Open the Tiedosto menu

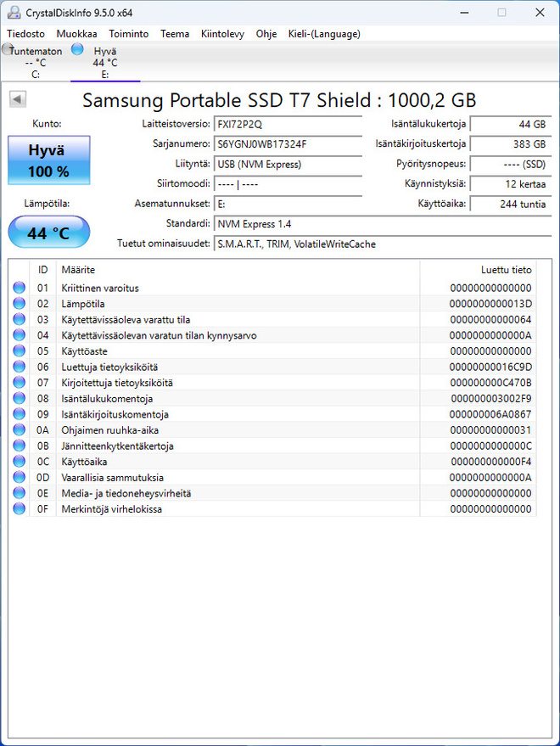25,34
